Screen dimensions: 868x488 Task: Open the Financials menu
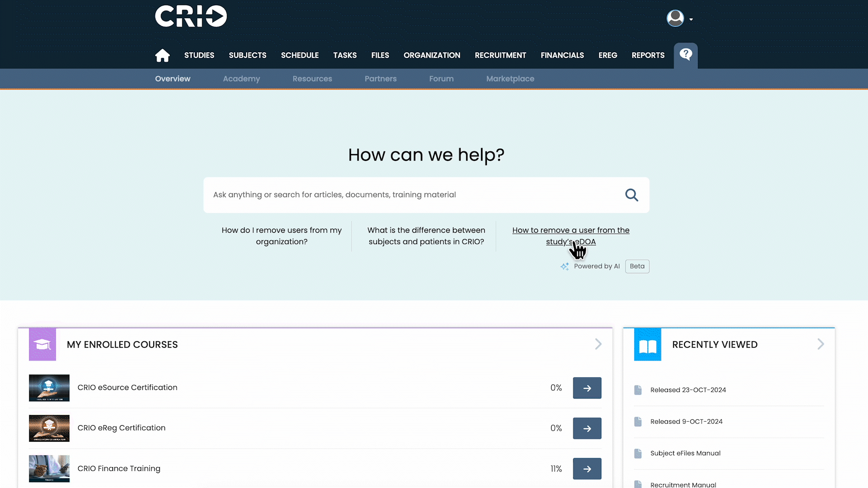(x=562, y=55)
